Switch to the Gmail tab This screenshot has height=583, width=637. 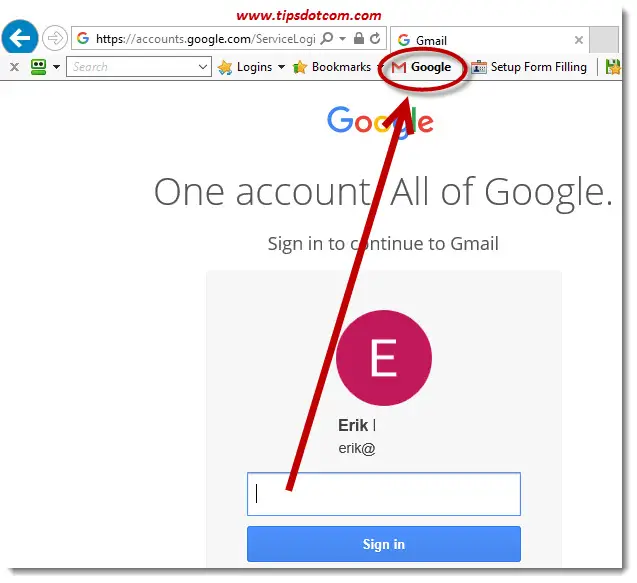(483, 40)
